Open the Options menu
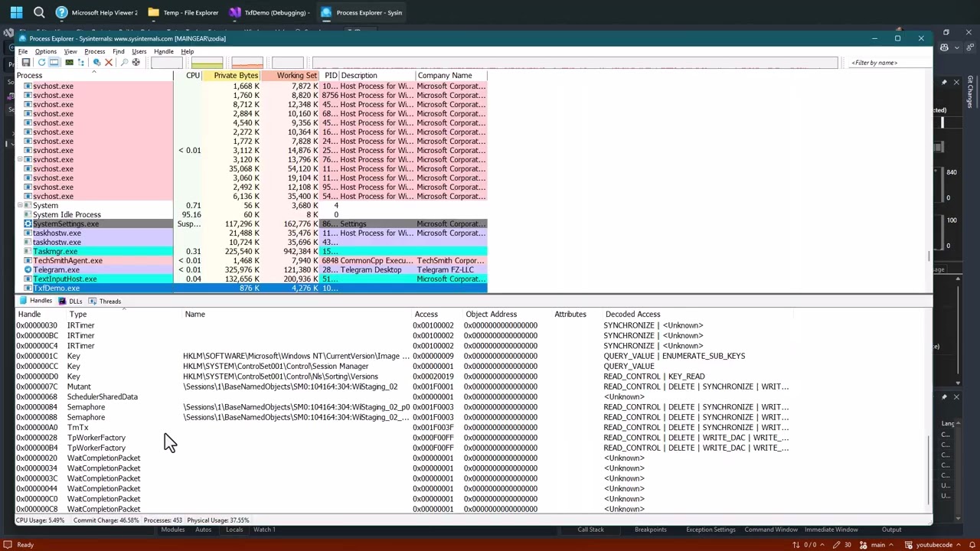Image resolution: width=980 pixels, height=551 pixels. coord(45,51)
